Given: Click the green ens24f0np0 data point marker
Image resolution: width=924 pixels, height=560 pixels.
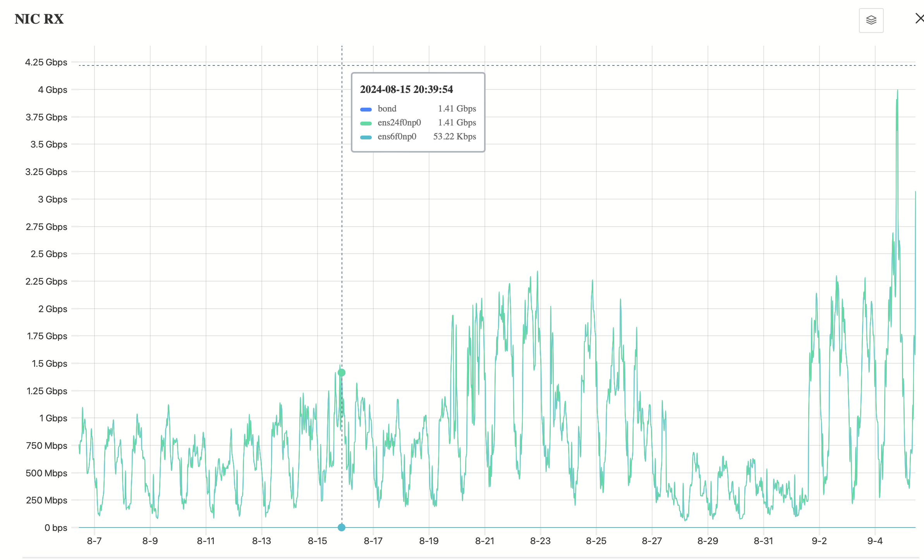Looking at the screenshot, I should (341, 373).
